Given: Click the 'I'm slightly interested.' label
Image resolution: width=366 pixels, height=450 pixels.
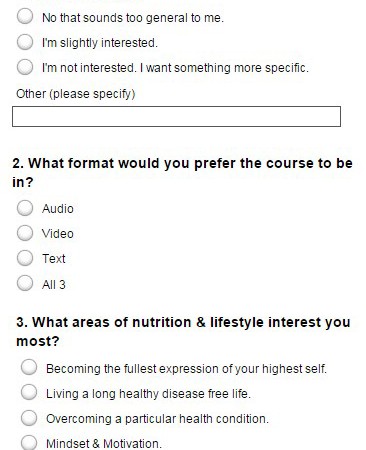Looking at the screenshot, I should [100, 43].
